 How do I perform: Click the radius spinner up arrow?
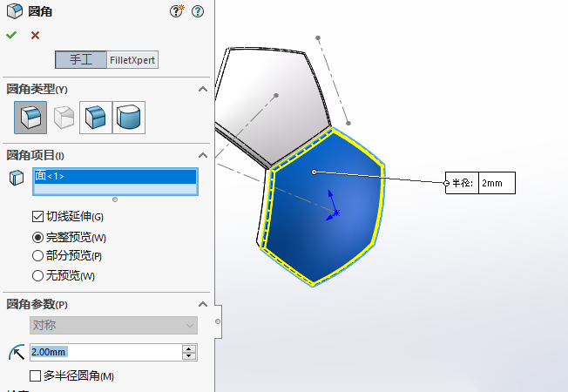pyautogui.click(x=188, y=348)
